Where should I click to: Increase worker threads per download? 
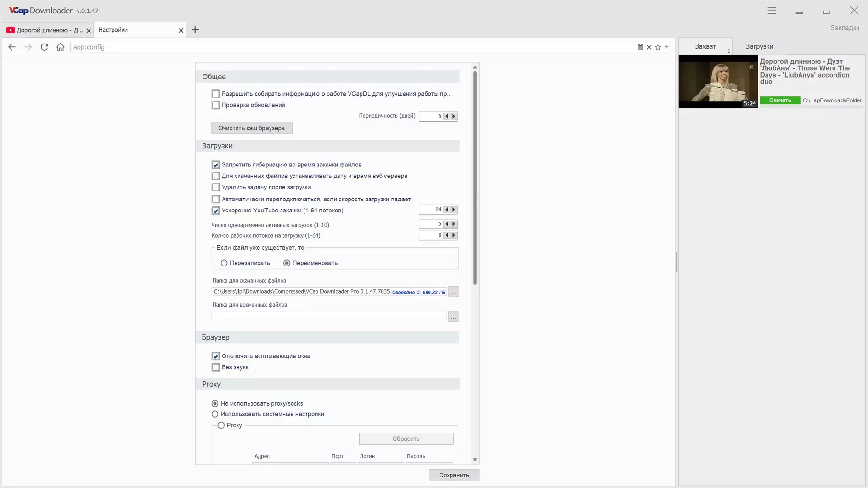pyautogui.click(x=454, y=235)
